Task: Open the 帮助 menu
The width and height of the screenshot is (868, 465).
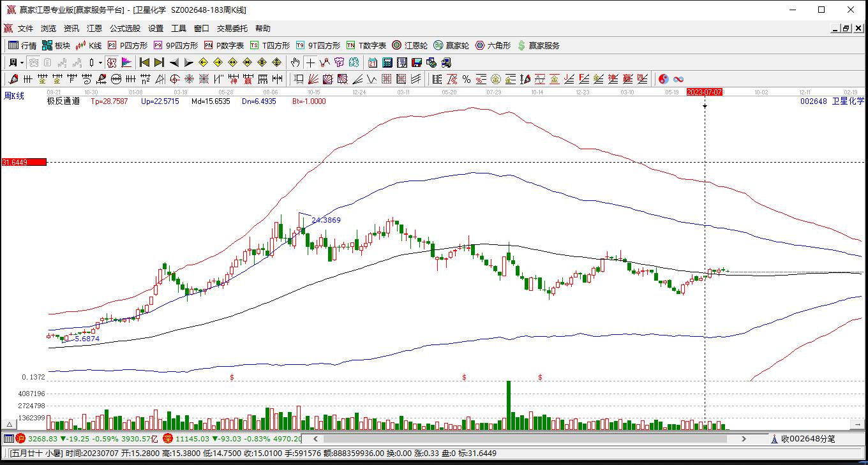Action: pos(263,28)
